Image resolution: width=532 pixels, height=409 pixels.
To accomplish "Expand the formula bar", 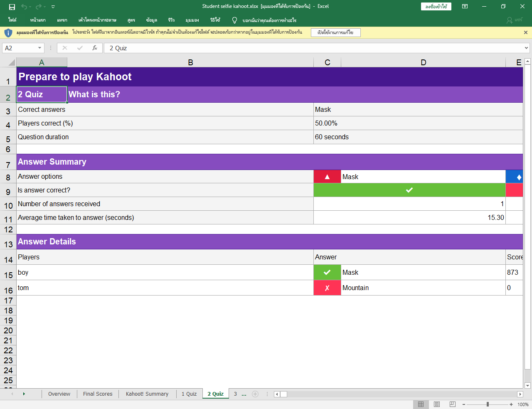I will click(x=526, y=48).
